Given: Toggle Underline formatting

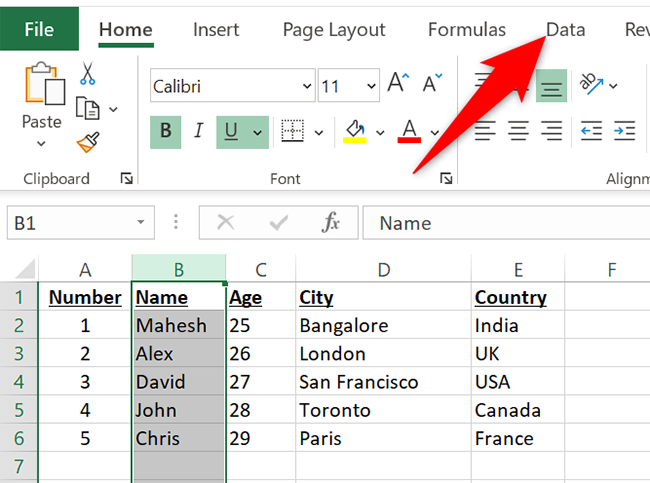Looking at the screenshot, I should [232, 131].
